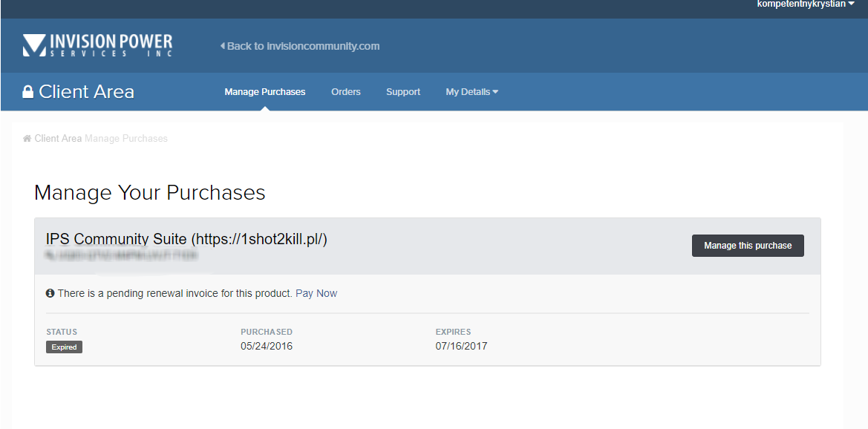Open the Orders tab
Screen dimensions: 868x429
coord(346,92)
